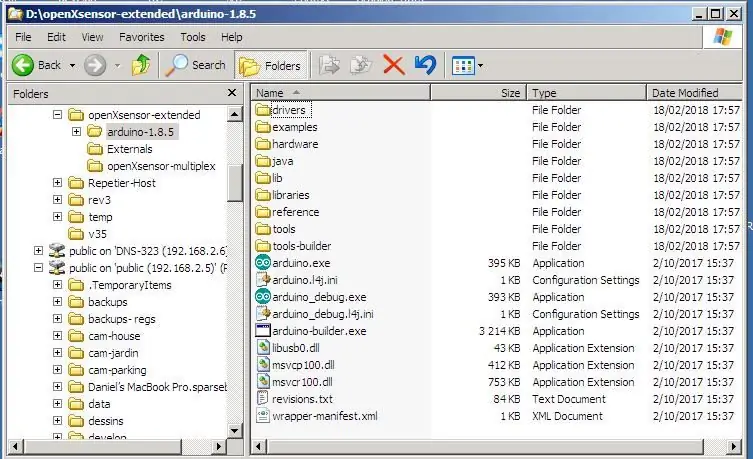Sort by the Name column header
753x459 pixels.
[x=340, y=93]
